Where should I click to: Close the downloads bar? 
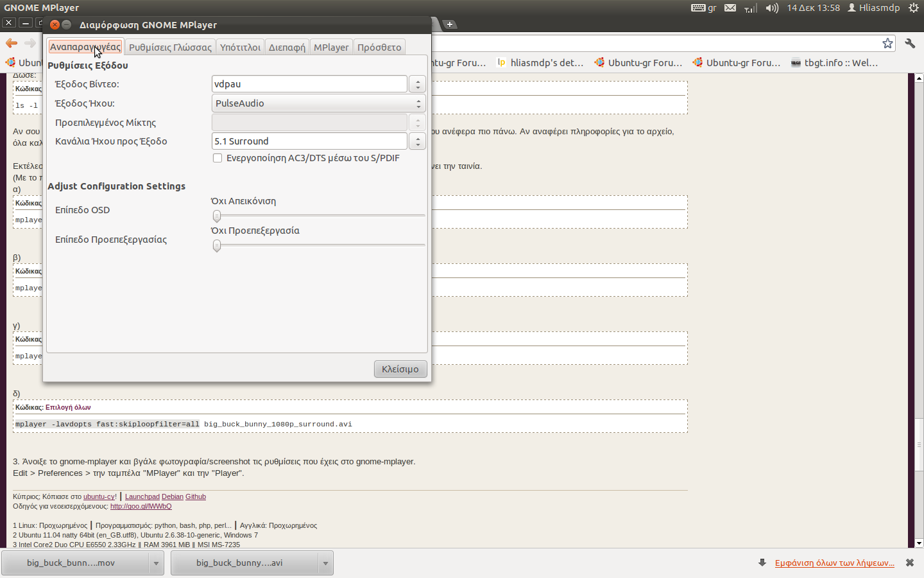pos(909,563)
